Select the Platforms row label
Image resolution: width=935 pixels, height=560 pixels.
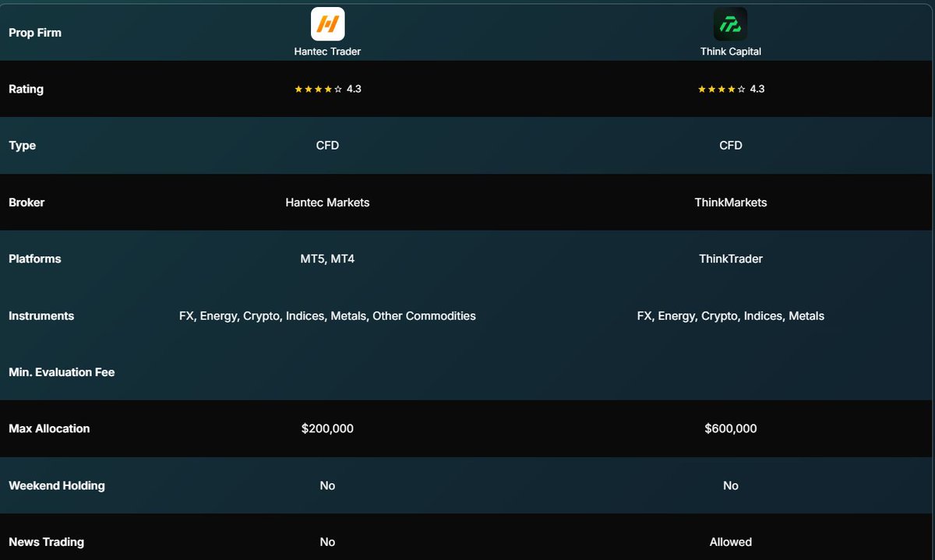click(x=35, y=259)
